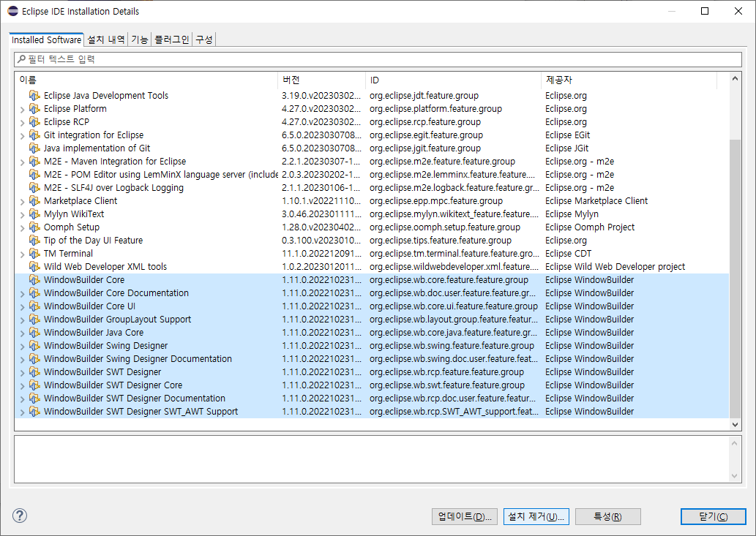This screenshot has width=756, height=536.
Task: Click the help question mark icon
Action: tap(20, 516)
